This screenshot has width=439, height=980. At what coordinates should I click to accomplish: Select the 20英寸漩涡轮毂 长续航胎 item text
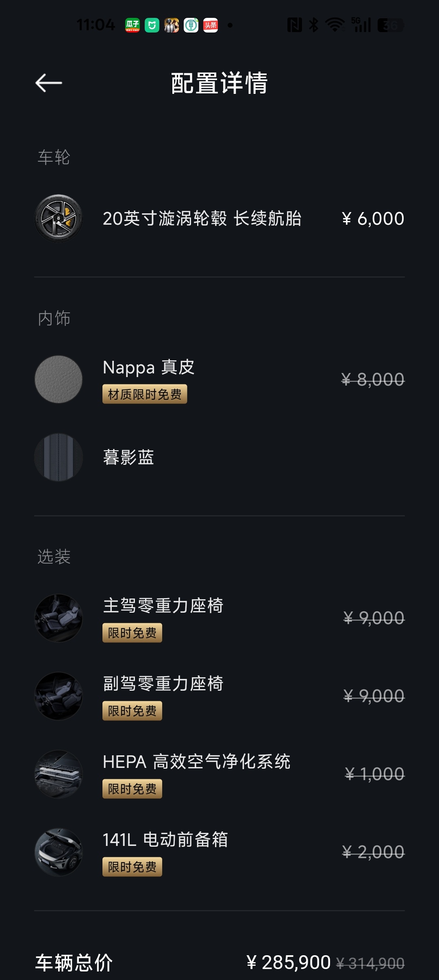[202, 219]
